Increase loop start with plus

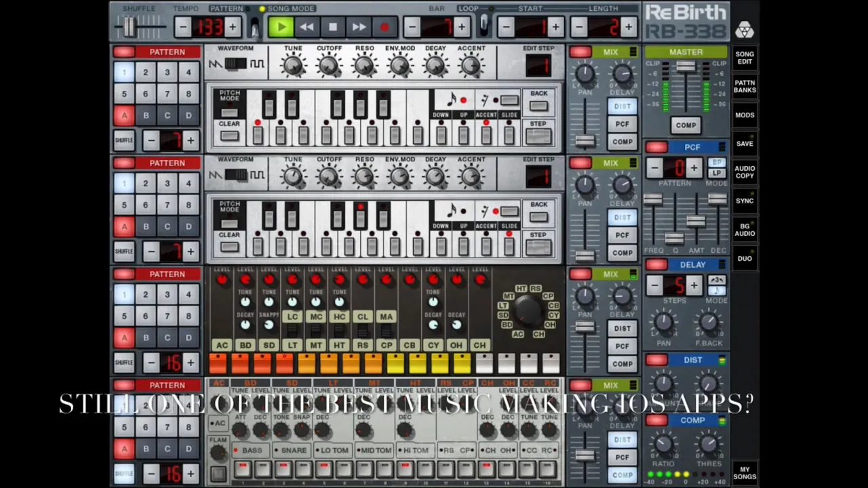click(555, 27)
